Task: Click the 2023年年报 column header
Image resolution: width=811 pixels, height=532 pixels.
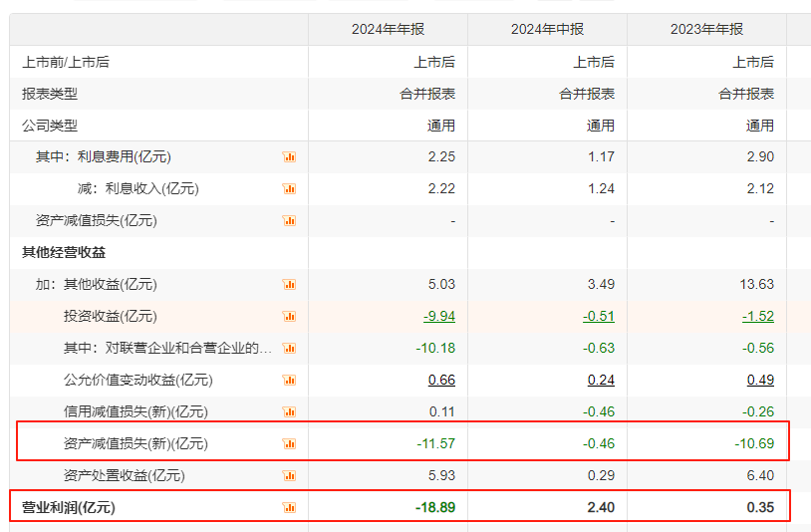Action: point(706,29)
